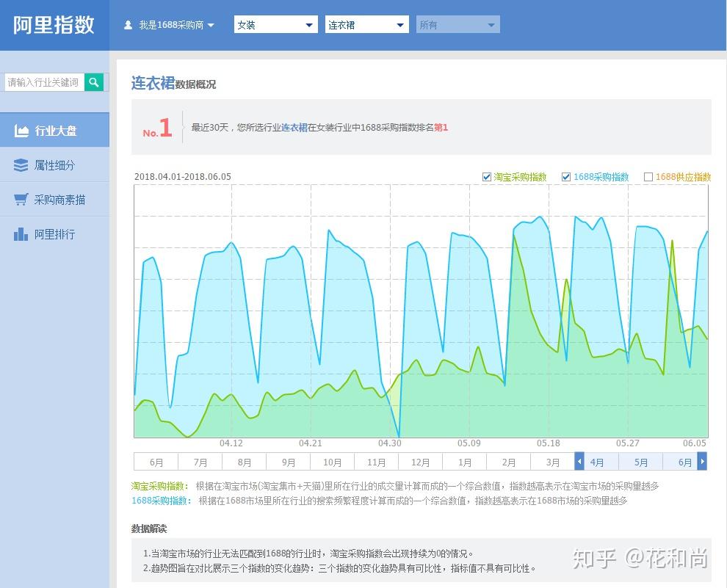Click the 属性细分 layers icon
Screen dimensions: 727x588
tap(21, 165)
